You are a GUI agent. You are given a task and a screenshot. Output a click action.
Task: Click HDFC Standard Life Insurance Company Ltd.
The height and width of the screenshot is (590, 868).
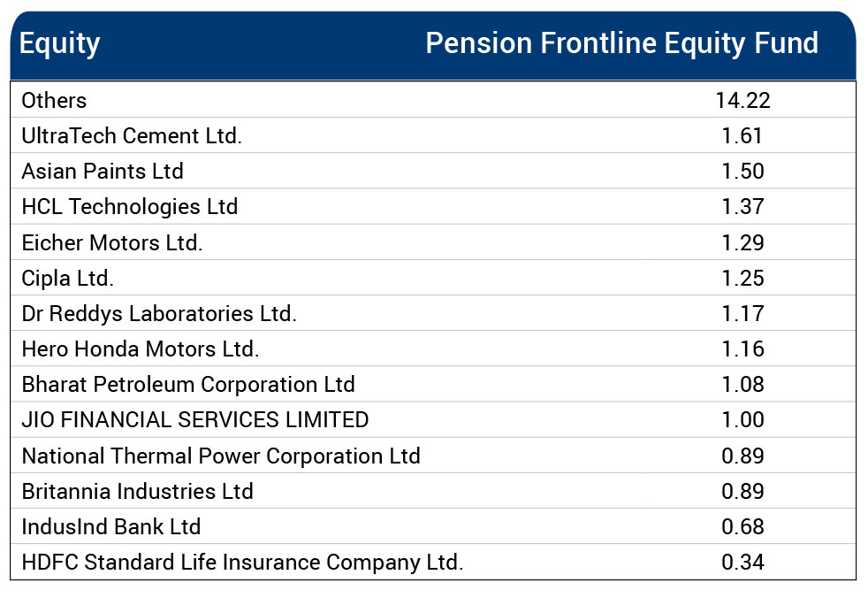[x=242, y=562]
